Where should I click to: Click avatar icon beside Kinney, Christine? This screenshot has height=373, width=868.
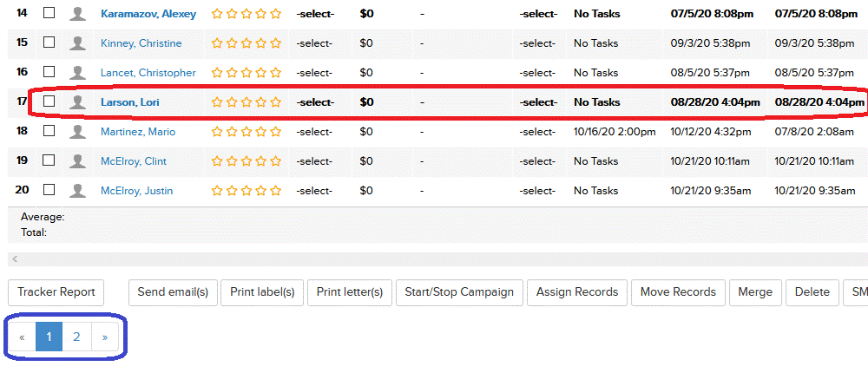click(78, 43)
